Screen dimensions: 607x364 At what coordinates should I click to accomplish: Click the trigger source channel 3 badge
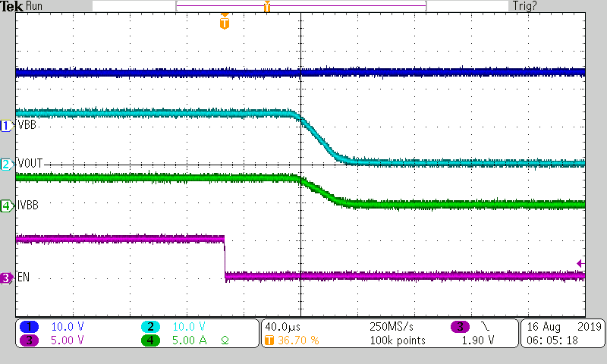pyautogui.click(x=460, y=327)
